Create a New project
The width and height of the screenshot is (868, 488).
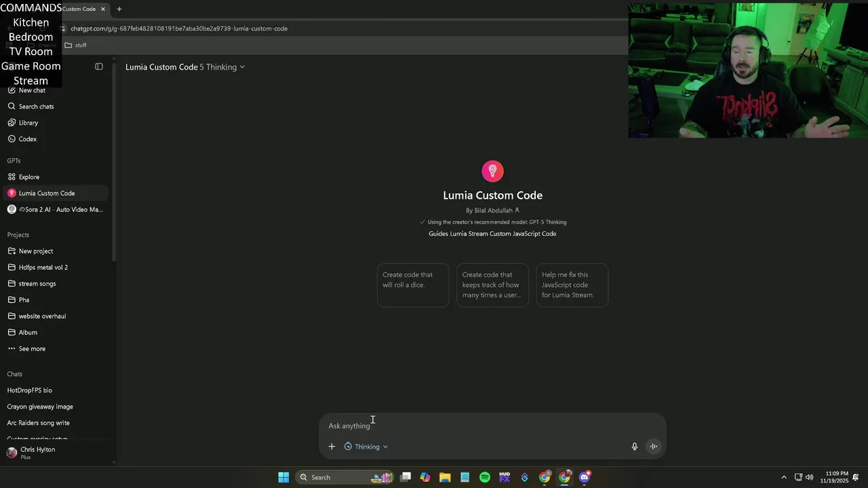click(x=36, y=251)
